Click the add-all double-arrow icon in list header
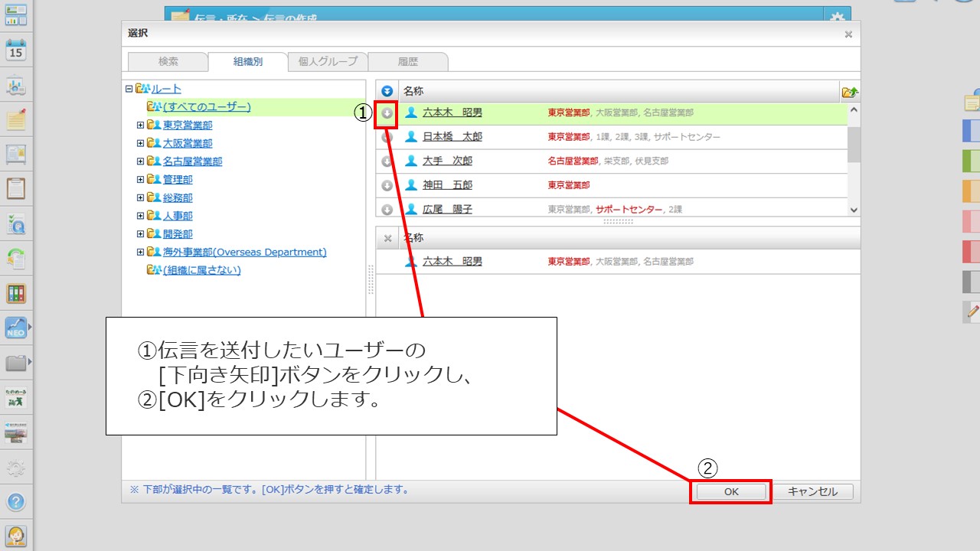This screenshot has height=551, width=980. pyautogui.click(x=387, y=91)
